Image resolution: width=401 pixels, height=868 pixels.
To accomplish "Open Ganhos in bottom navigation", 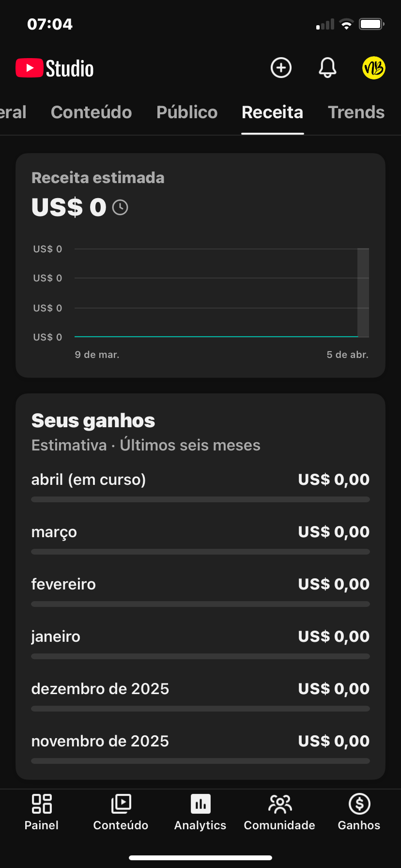I will pyautogui.click(x=359, y=812).
